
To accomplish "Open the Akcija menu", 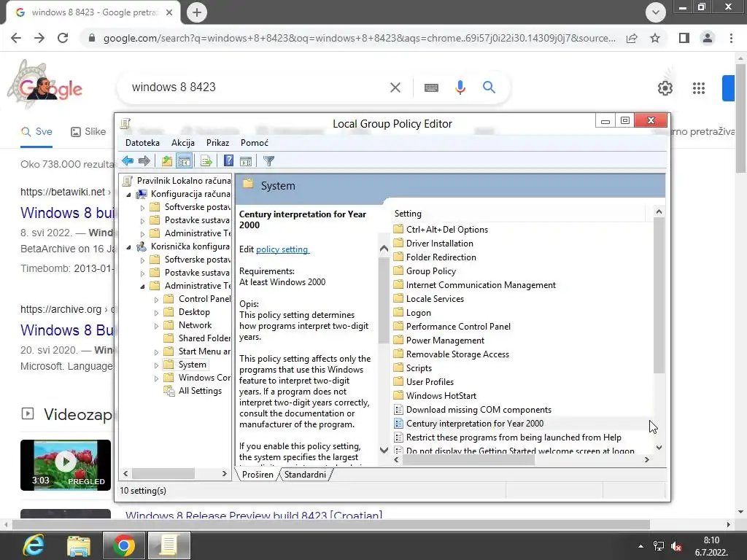I will 183,143.
